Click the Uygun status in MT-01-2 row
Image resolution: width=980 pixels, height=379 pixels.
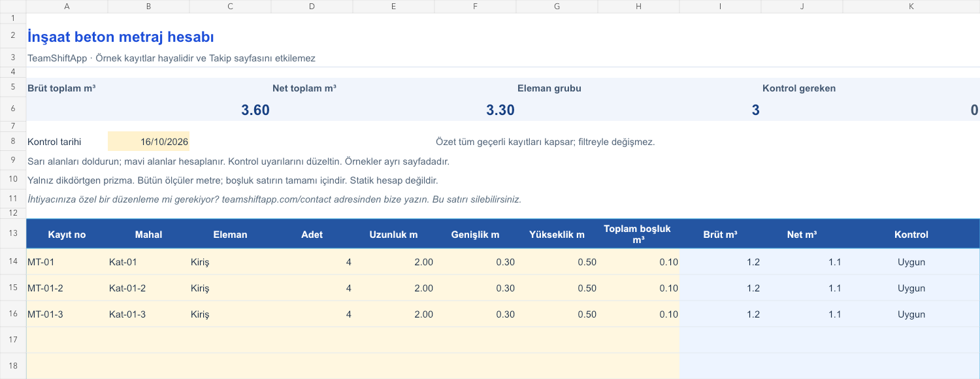point(911,288)
